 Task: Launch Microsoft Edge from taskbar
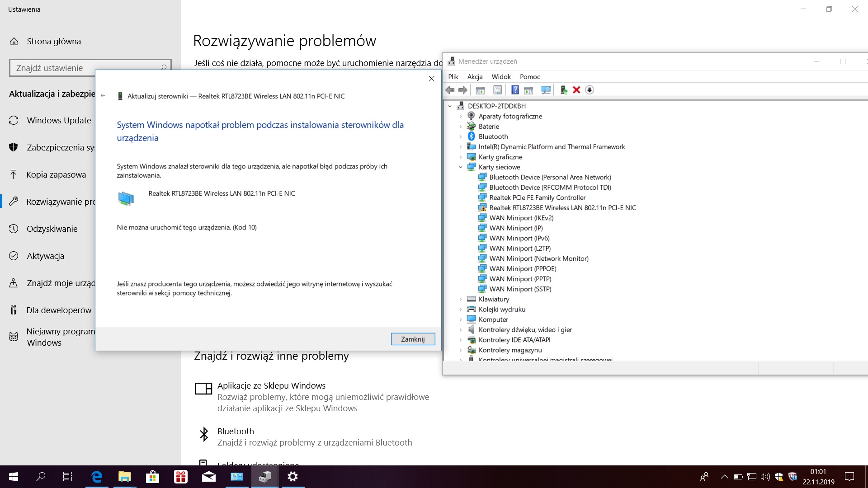[x=97, y=477]
